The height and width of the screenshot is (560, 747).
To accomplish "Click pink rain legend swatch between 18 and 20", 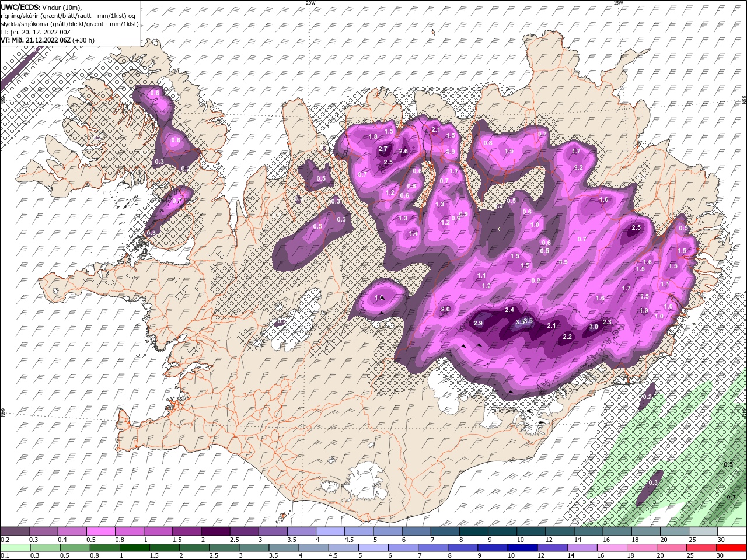I will click(x=641, y=548).
